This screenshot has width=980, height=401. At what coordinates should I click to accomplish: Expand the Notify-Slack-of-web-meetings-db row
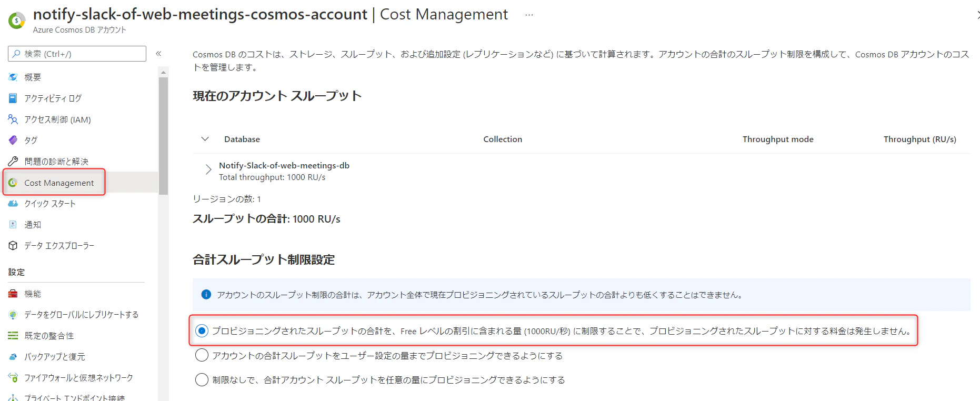tap(208, 169)
